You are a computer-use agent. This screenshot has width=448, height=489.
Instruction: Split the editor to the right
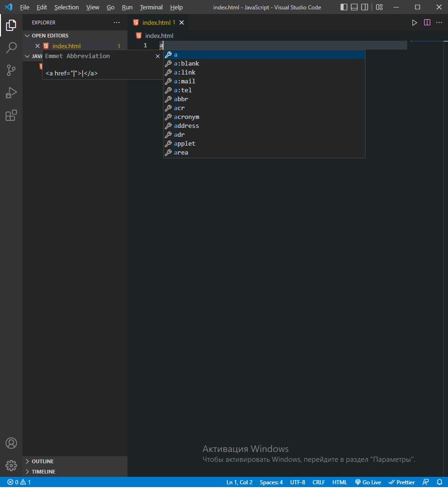(427, 22)
